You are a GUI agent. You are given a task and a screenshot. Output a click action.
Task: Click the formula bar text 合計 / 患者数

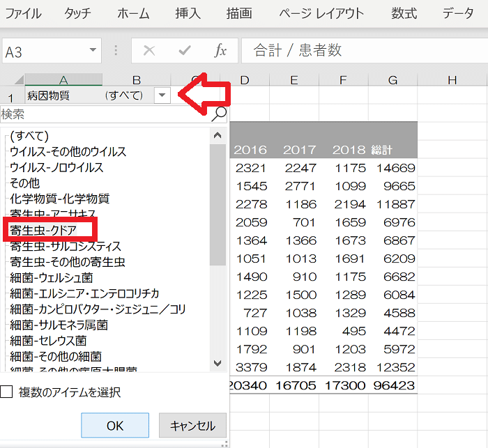pos(298,50)
